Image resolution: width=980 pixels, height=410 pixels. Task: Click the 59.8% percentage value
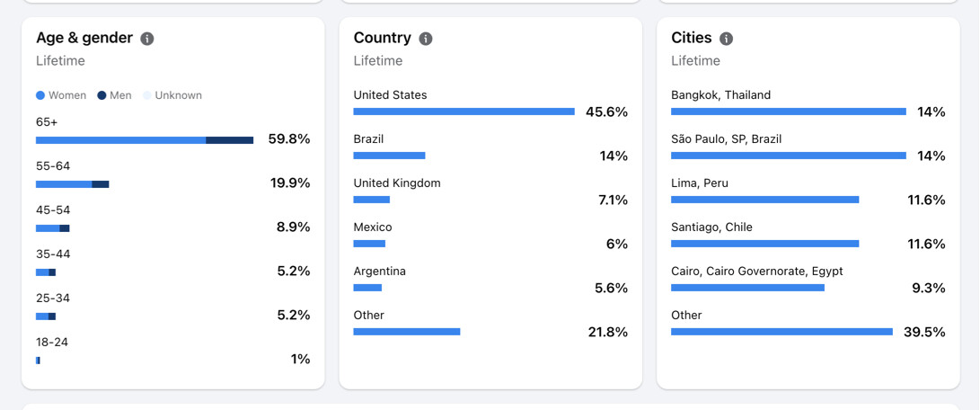[x=289, y=139]
